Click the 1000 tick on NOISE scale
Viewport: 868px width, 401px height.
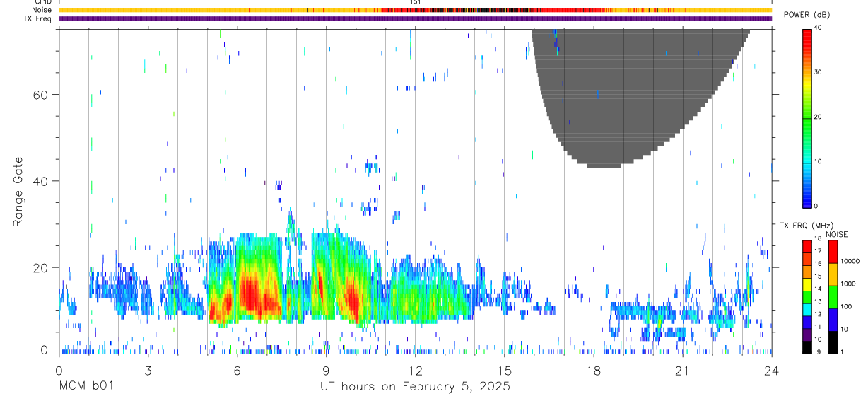click(850, 284)
